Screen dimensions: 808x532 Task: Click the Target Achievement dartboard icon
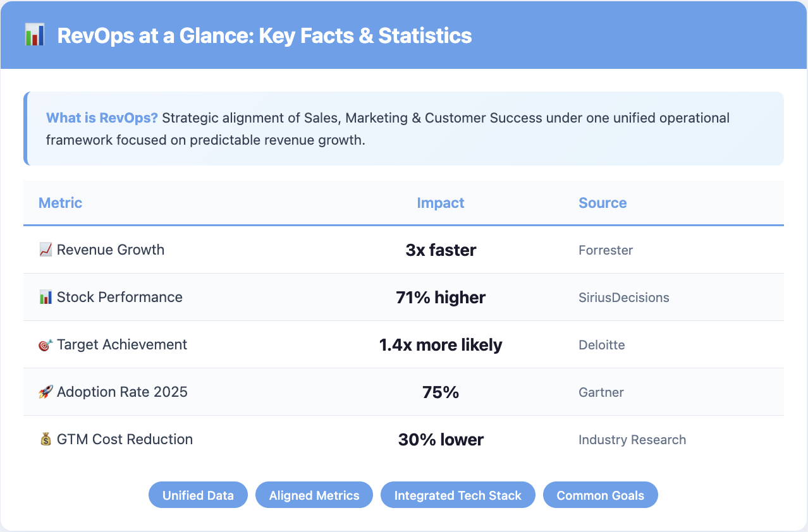coord(46,345)
